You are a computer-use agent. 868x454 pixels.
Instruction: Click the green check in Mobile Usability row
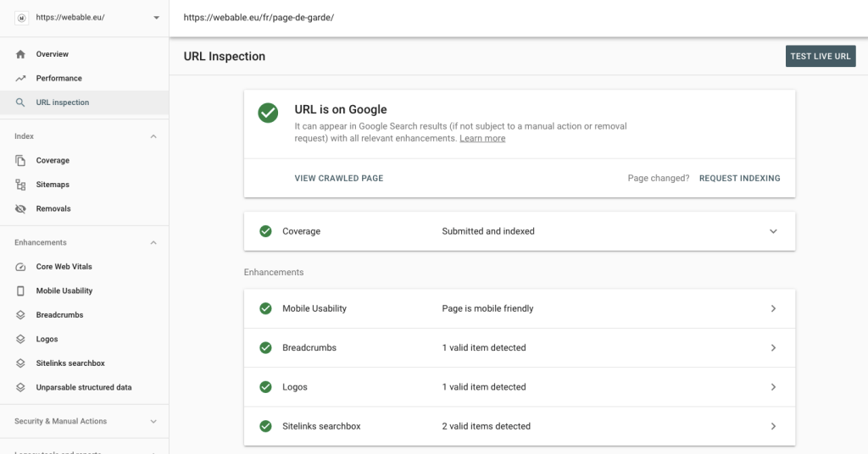265,308
